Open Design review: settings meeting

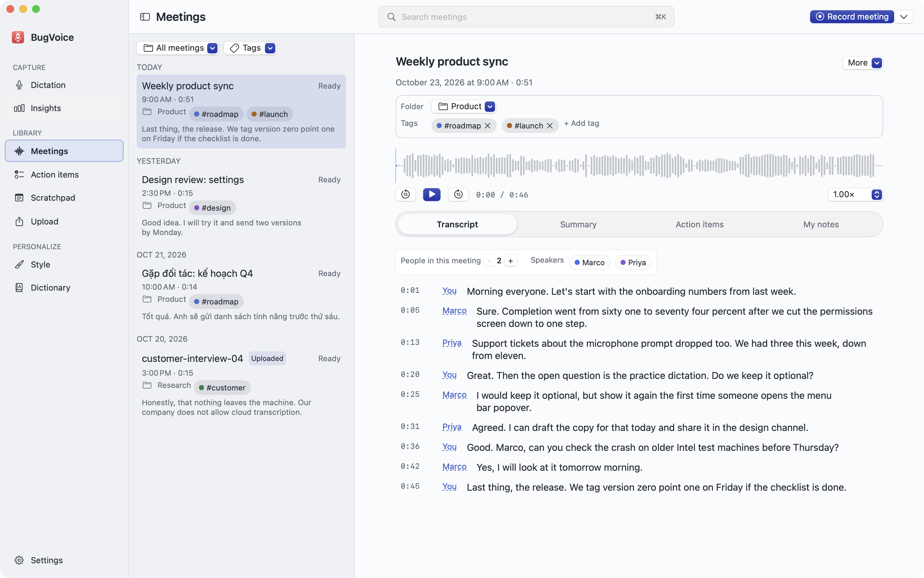tap(241, 205)
